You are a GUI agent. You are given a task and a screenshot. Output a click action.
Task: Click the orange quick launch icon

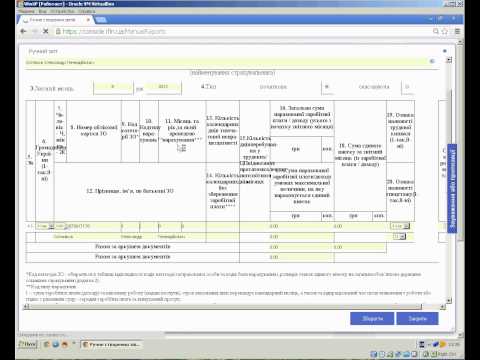[65, 344]
